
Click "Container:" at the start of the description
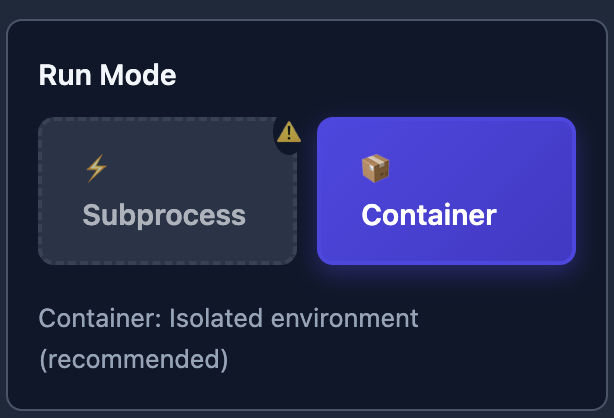[x=99, y=319]
